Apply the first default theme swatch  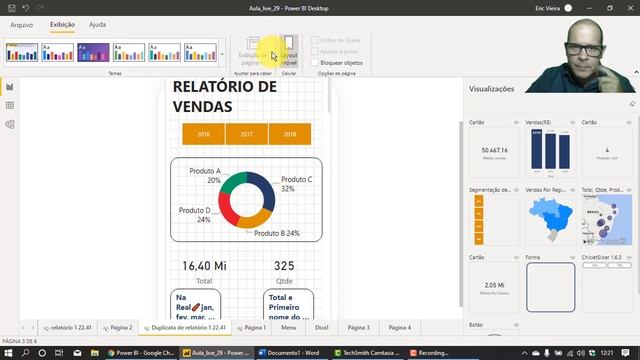(x=22, y=52)
